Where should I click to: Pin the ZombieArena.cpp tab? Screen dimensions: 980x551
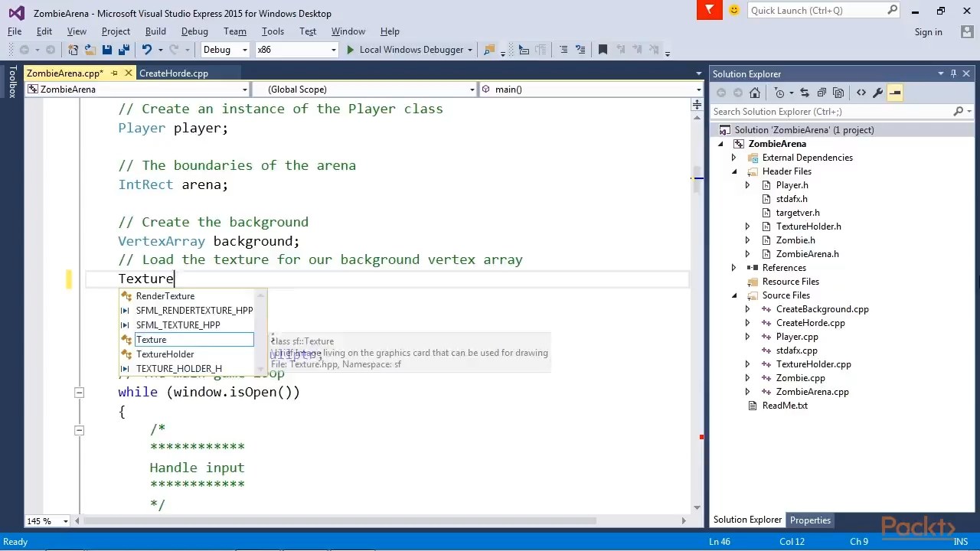coord(114,73)
